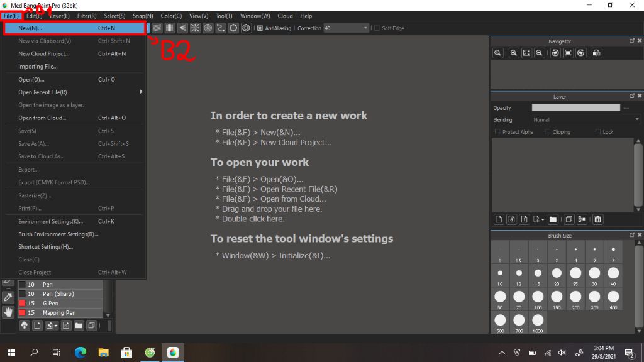Open Shortcut Settings menu entry
Viewport: 644px width, 362px height.
tap(74, 247)
